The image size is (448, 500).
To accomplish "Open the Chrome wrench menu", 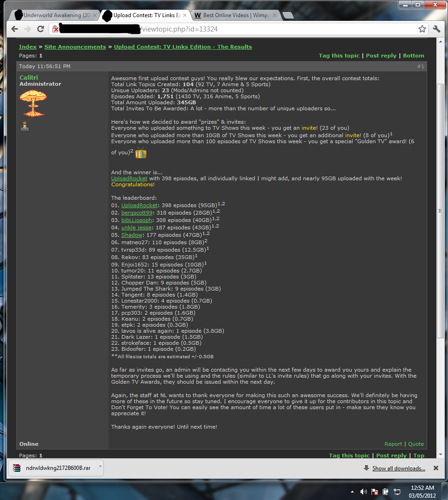I will click(436, 29).
